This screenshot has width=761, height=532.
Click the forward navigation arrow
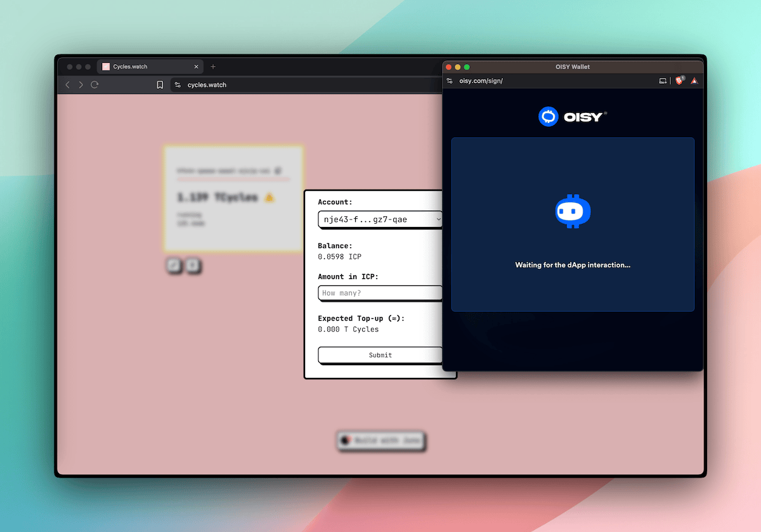[x=81, y=84]
